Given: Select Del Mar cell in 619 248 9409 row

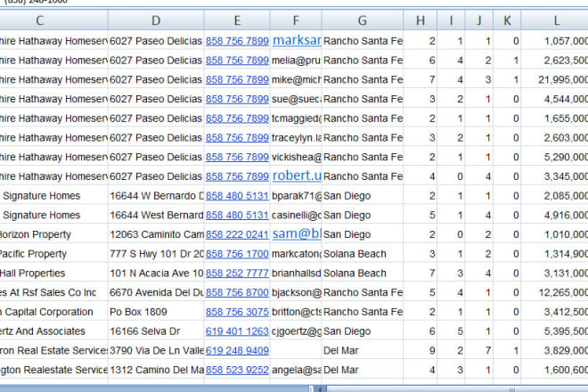Looking at the screenshot, I should click(363, 351).
